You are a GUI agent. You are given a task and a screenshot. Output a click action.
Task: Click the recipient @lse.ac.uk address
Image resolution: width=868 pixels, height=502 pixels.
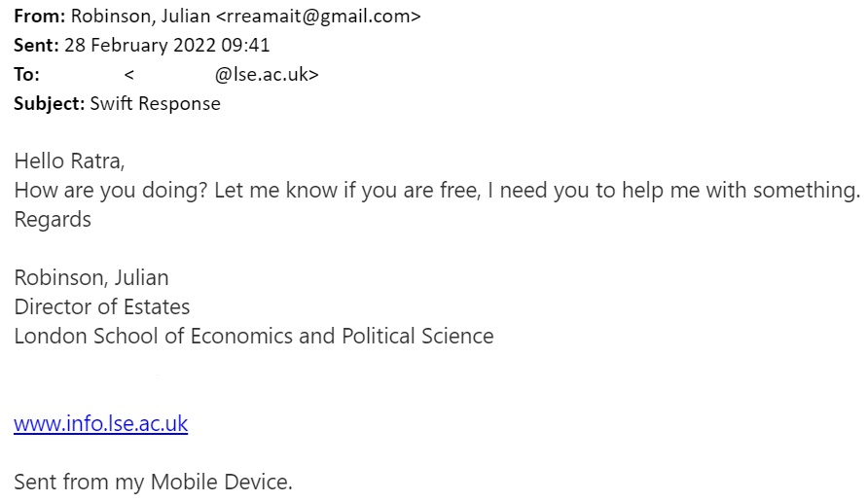tap(266, 74)
